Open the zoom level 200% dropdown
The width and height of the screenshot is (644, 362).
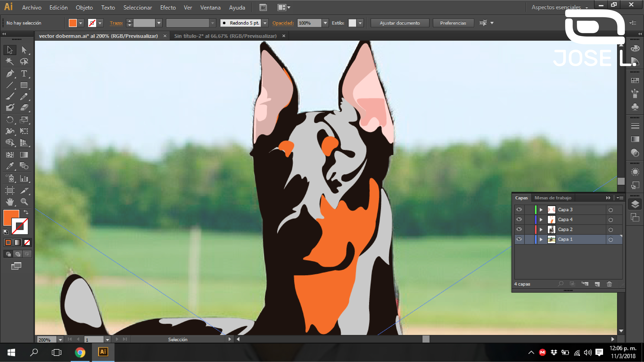(60, 339)
